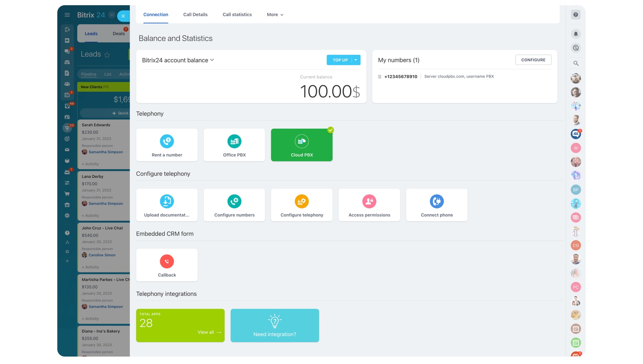This screenshot has height=364, width=643.
Task: Click View all apps link
Action: point(209,332)
